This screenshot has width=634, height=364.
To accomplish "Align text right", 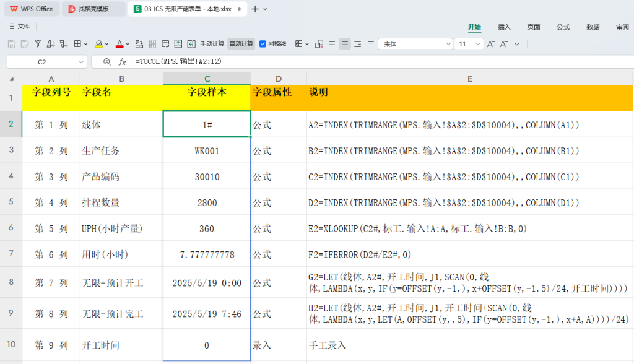I will 358,44.
